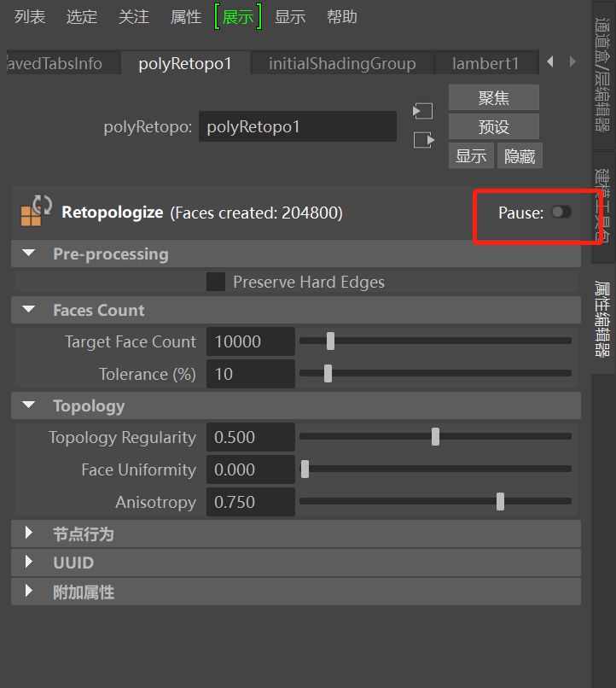Click the Anisotropy label

click(x=155, y=503)
